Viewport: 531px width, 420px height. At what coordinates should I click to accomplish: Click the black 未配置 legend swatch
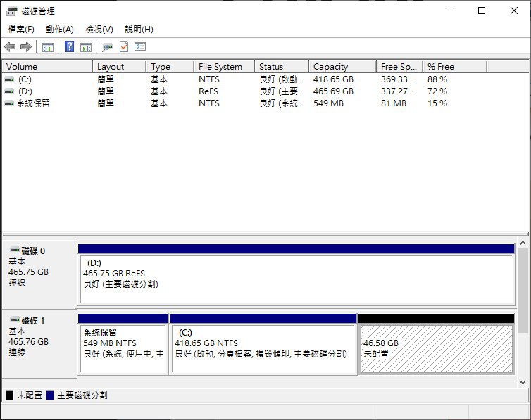(10, 395)
